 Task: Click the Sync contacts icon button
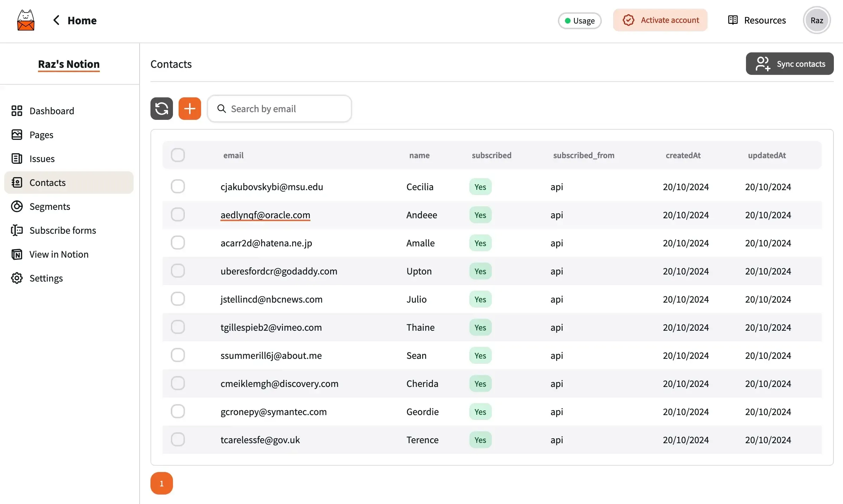[763, 63]
